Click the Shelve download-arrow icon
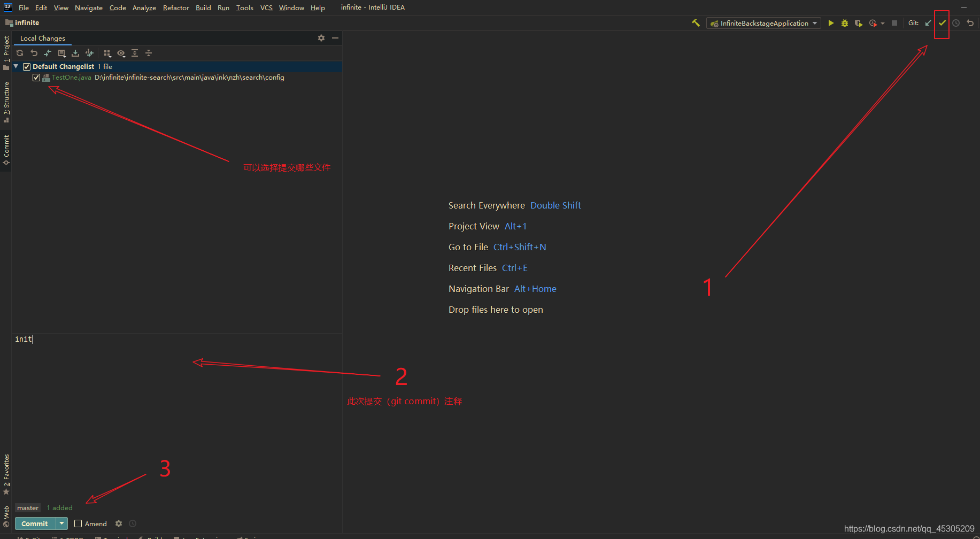 click(x=75, y=53)
